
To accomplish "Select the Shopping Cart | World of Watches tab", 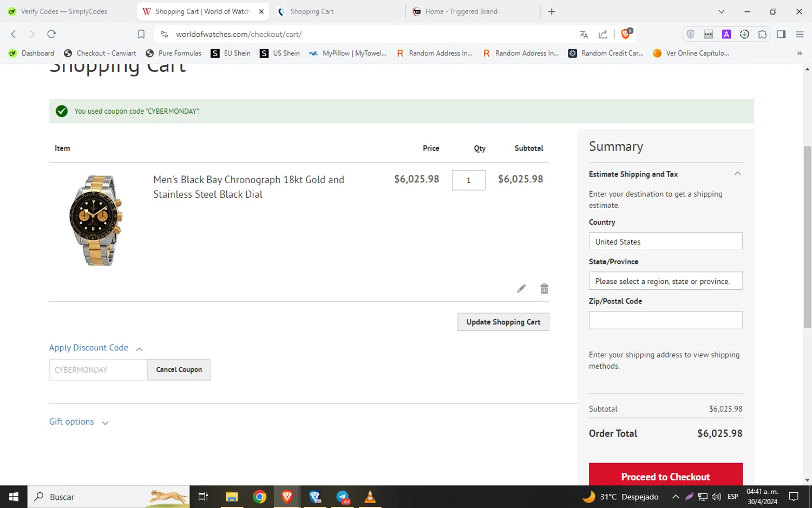I will (203, 11).
